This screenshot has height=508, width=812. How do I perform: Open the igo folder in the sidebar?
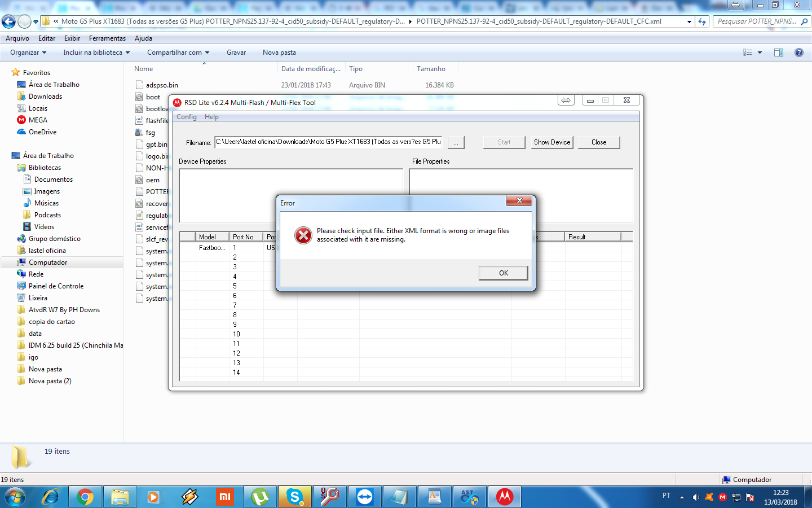33,357
